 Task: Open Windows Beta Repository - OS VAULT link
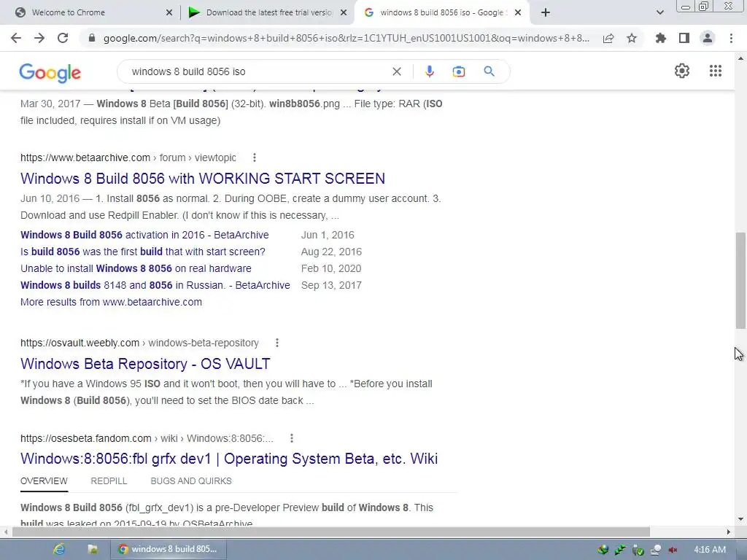tap(145, 364)
